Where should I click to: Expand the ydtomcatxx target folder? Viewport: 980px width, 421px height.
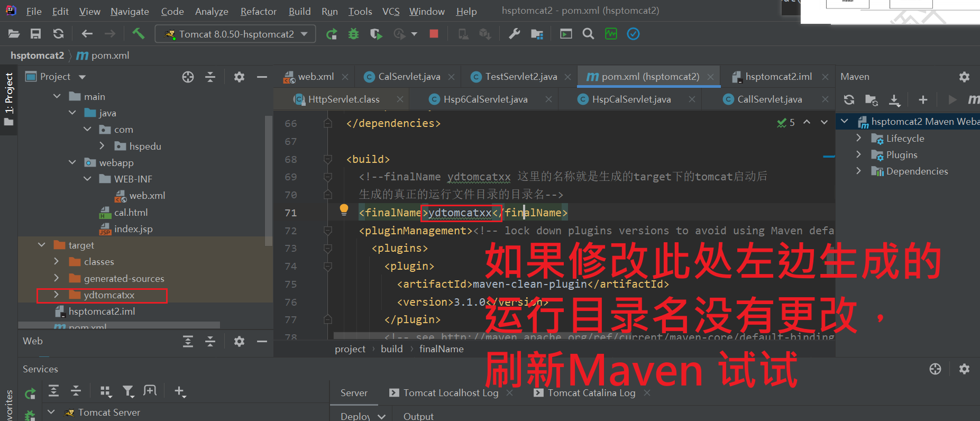coord(57,295)
